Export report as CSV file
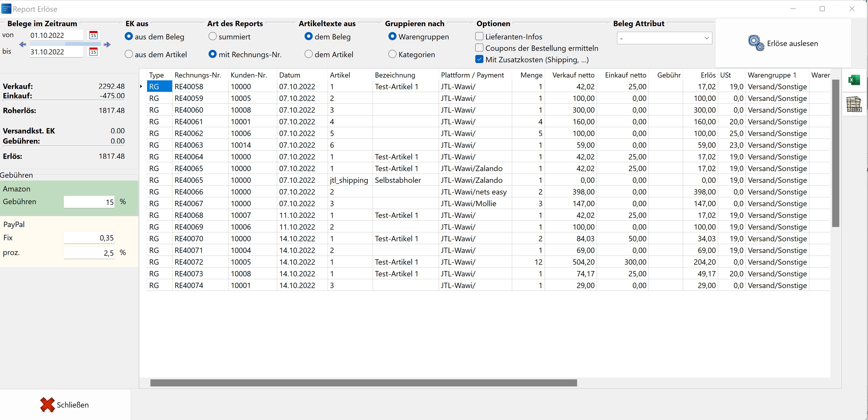The image size is (868, 420). point(854,104)
